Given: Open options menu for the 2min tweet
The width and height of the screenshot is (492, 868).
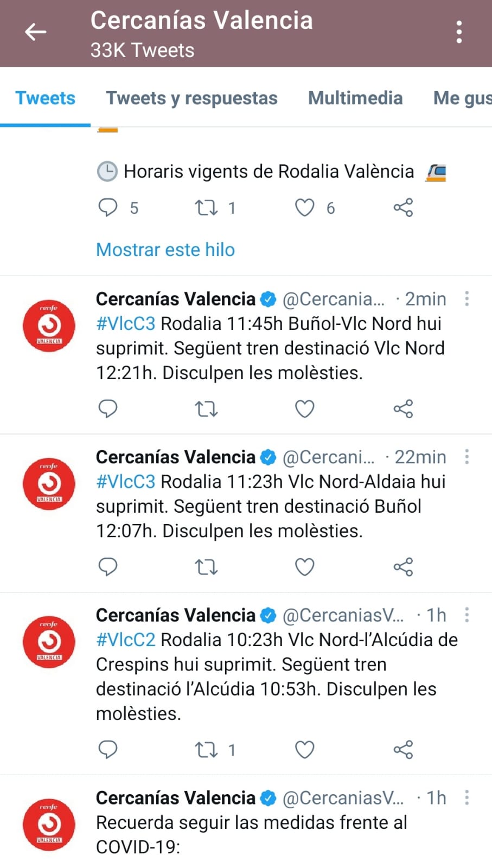Looking at the screenshot, I should (467, 298).
